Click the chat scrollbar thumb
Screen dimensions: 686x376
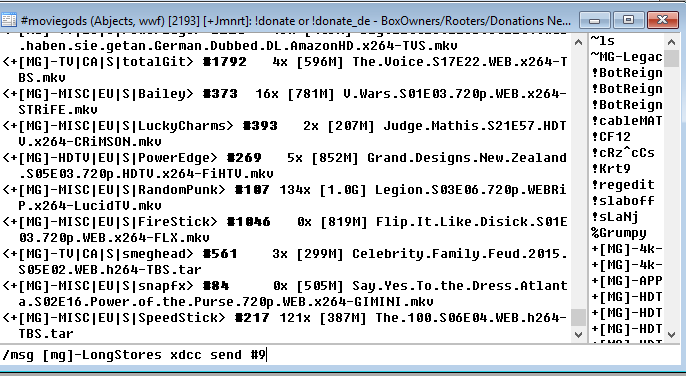tap(578, 317)
